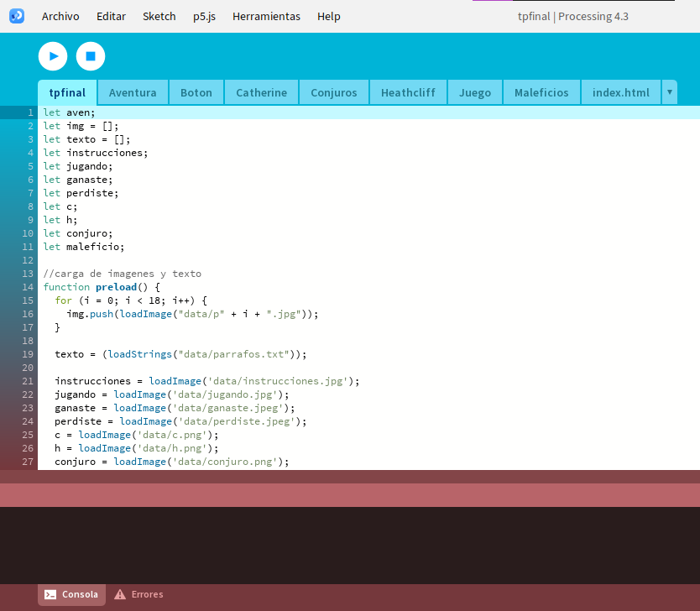700x611 pixels.
Task: Show the Errores panel
Action: 138,594
